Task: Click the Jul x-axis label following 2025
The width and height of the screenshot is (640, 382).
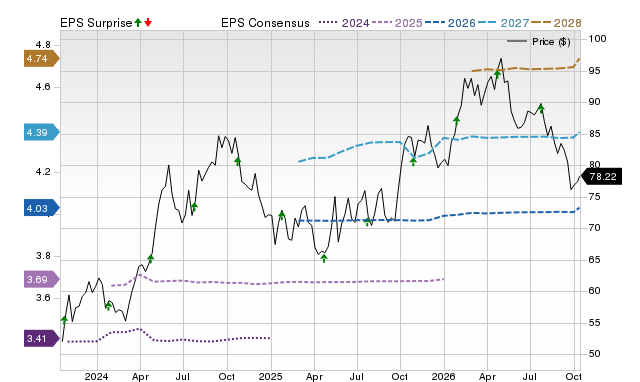Action: pyautogui.click(x=357, y=376)
